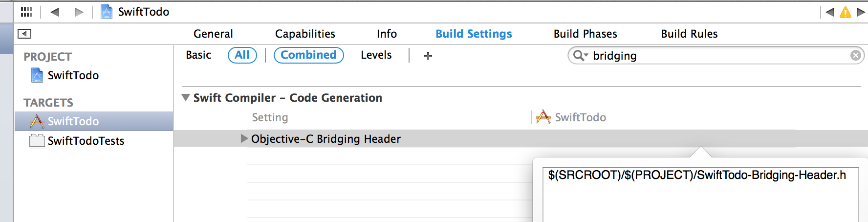Open the related items grid menu
This screenshot has width=868, height=222.
tap(26, 12)
